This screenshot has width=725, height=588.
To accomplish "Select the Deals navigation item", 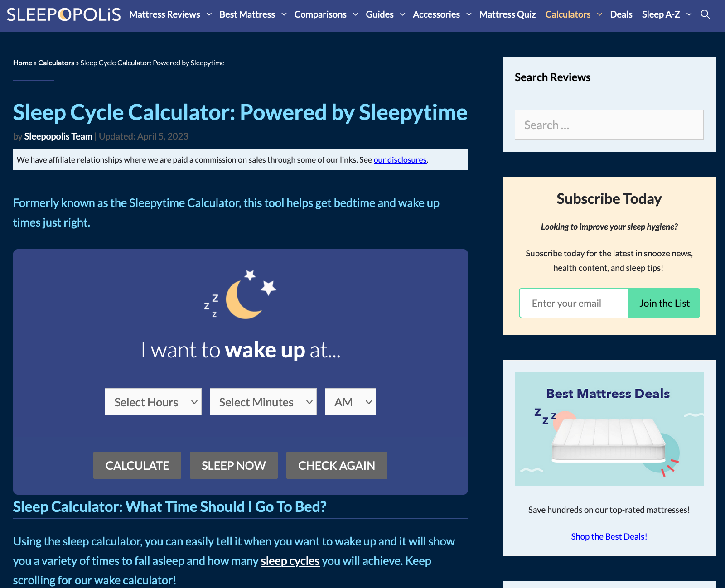I will (x=621, y=14).
